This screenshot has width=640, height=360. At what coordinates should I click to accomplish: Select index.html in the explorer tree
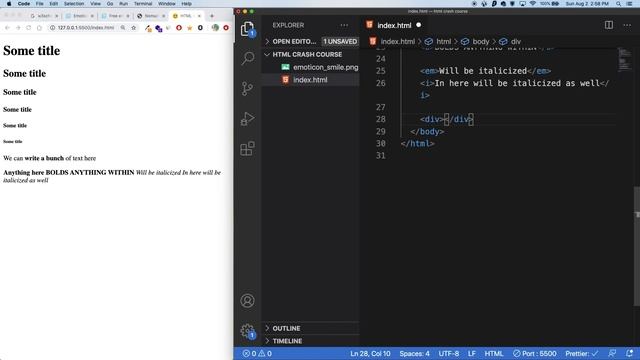pos(310,80)
